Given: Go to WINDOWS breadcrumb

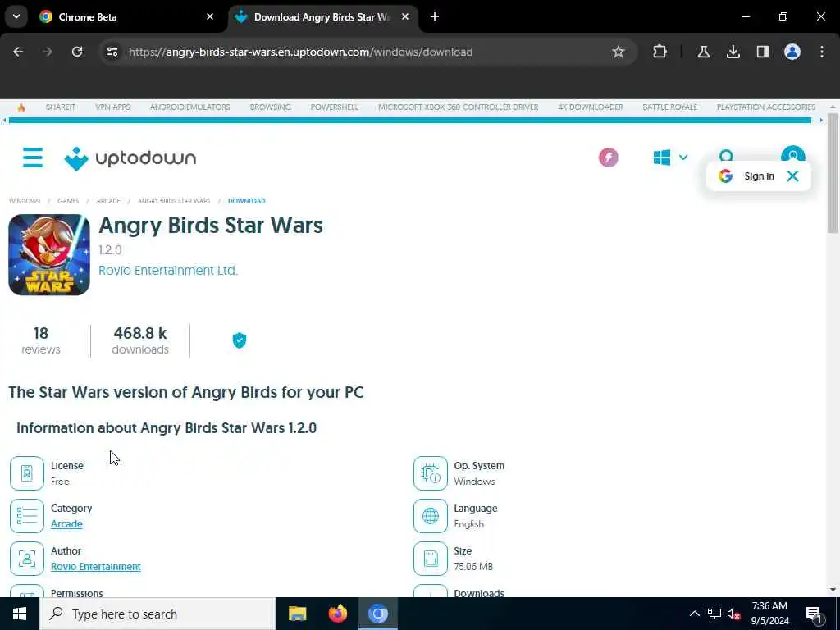Looking at the screenshot, I should point(25,201).
